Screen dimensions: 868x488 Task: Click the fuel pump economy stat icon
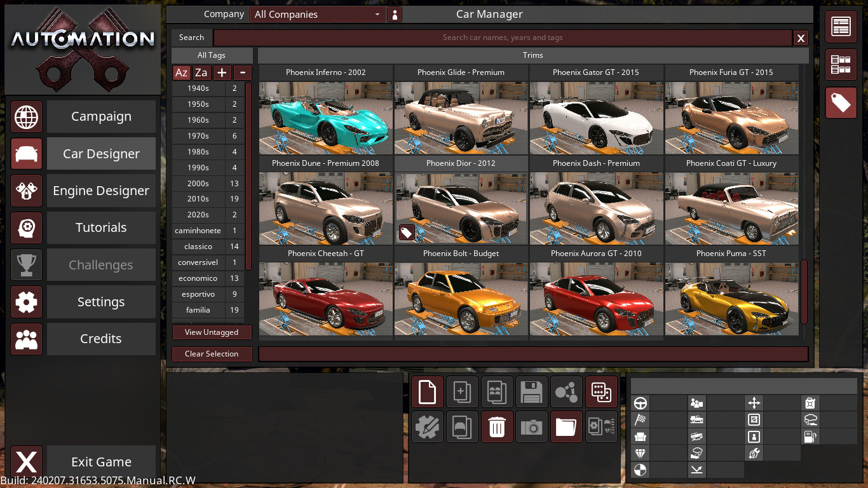click(810, 437)
